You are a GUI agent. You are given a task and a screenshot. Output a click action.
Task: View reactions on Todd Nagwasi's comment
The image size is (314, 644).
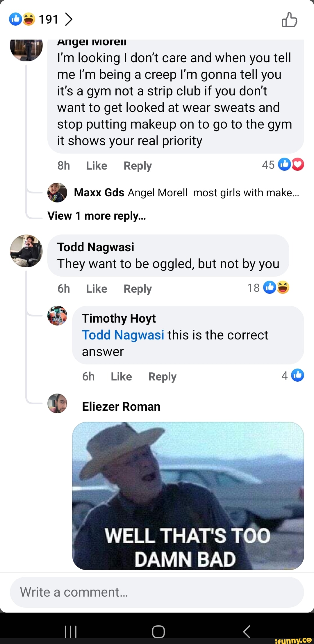coord(276,288)
